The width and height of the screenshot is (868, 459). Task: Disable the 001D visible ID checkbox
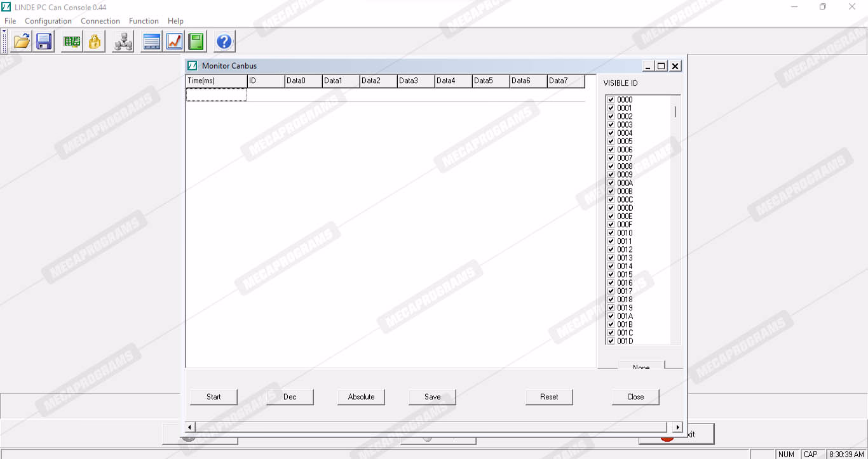[x=611, y=341]
